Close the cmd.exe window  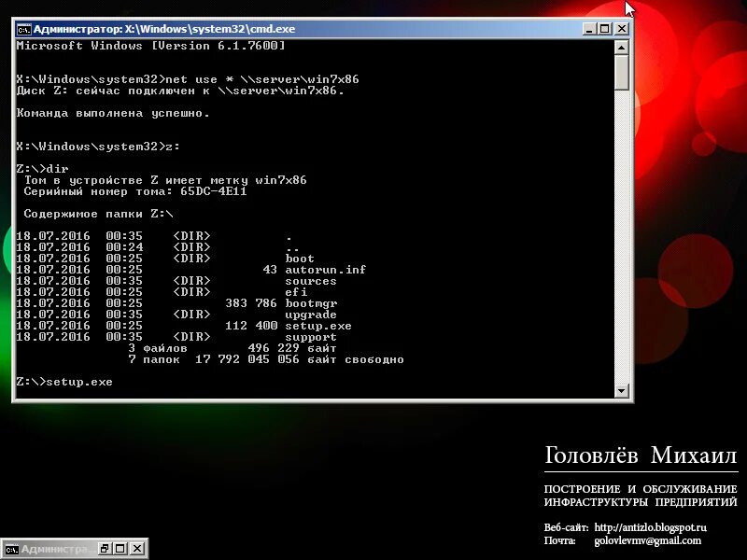point(621,29)
